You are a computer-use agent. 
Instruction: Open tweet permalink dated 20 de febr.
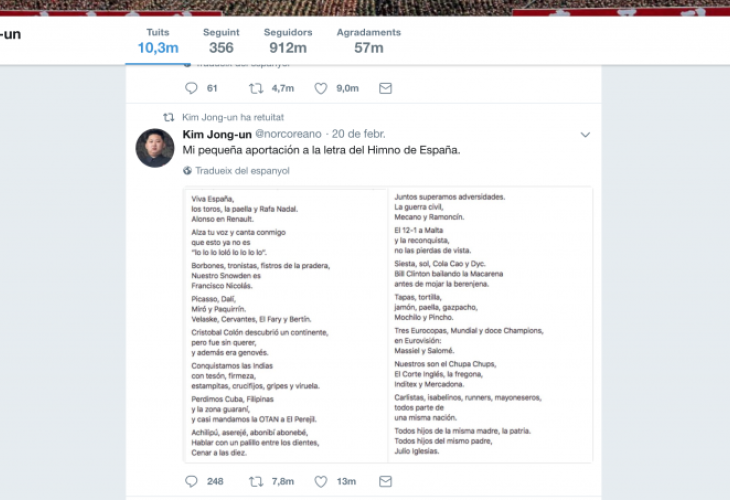pyautogui.click(x=360, y=134)
